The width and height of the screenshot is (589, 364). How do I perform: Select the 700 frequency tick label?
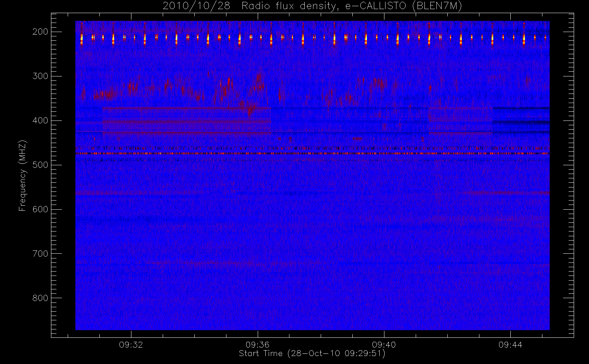tap(40, 254)
